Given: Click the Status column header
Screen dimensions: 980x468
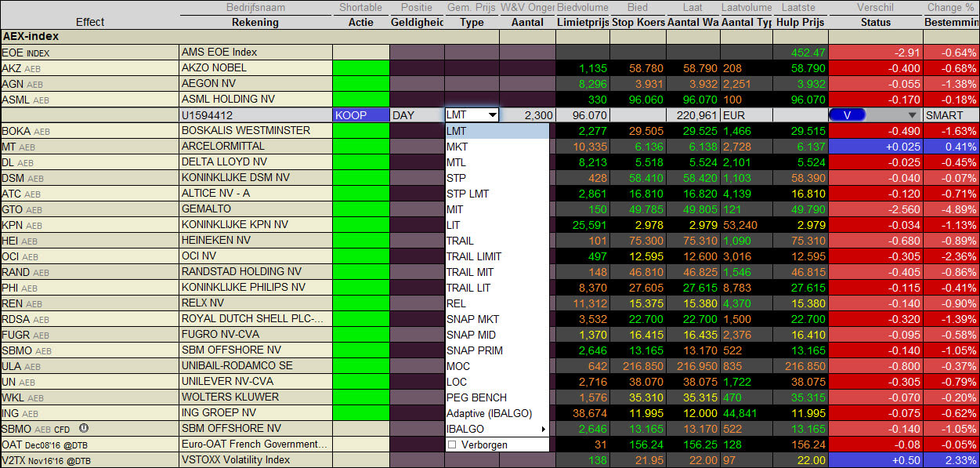Looking at the screenshot, I should tap(876, 22).
